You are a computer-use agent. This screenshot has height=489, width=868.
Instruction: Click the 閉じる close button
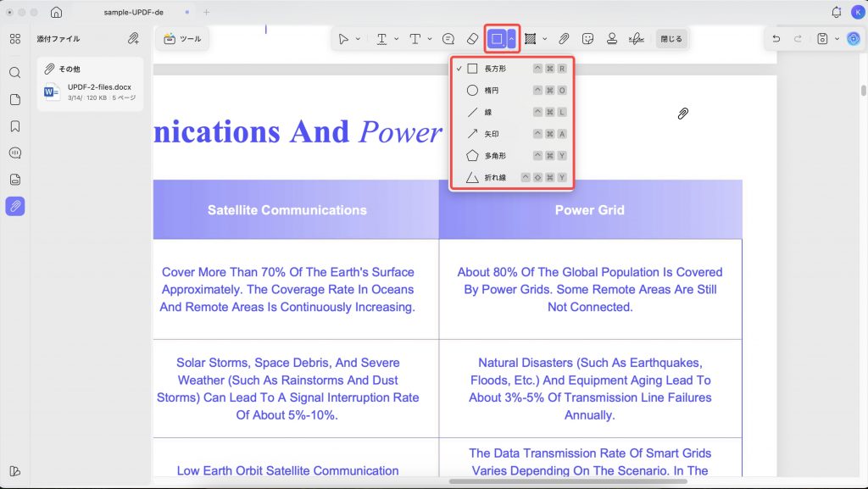pos(671,39)
